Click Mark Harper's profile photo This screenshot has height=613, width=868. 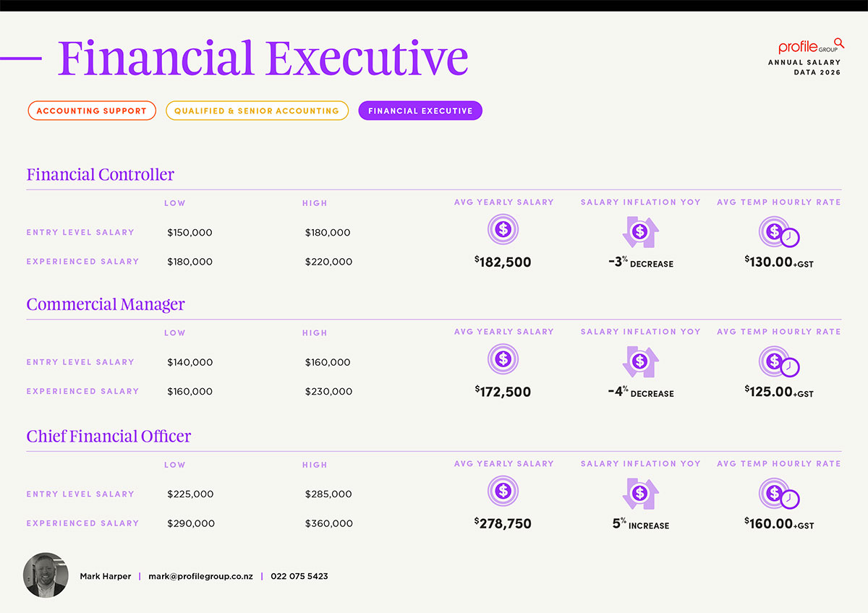click(x=46, y=575)
